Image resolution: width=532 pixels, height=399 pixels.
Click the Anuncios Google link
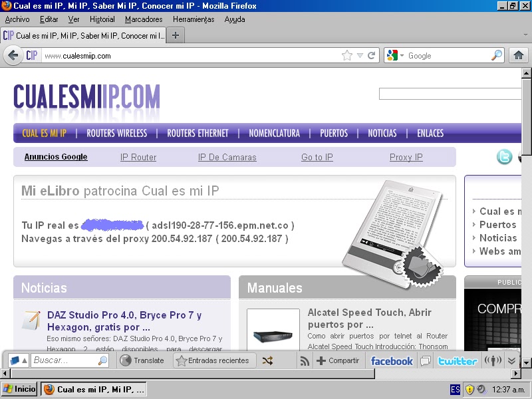[x=56, y=157]
